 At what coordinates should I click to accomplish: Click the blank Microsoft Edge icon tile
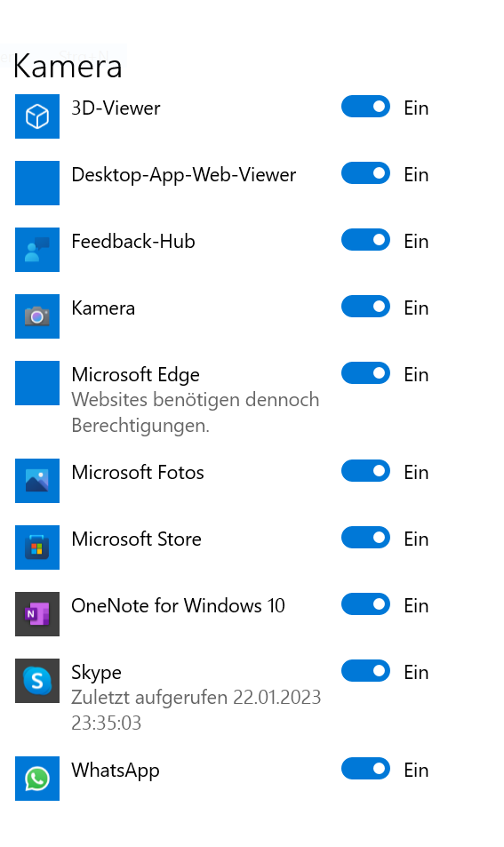click(37, 383)
